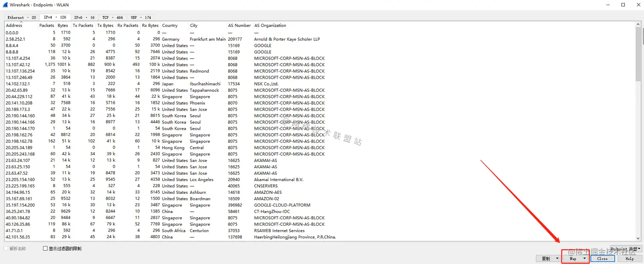644x264 pixels.
Task: Click the NSK Co.,Ltd. organization cell
Action: (266, 84)
